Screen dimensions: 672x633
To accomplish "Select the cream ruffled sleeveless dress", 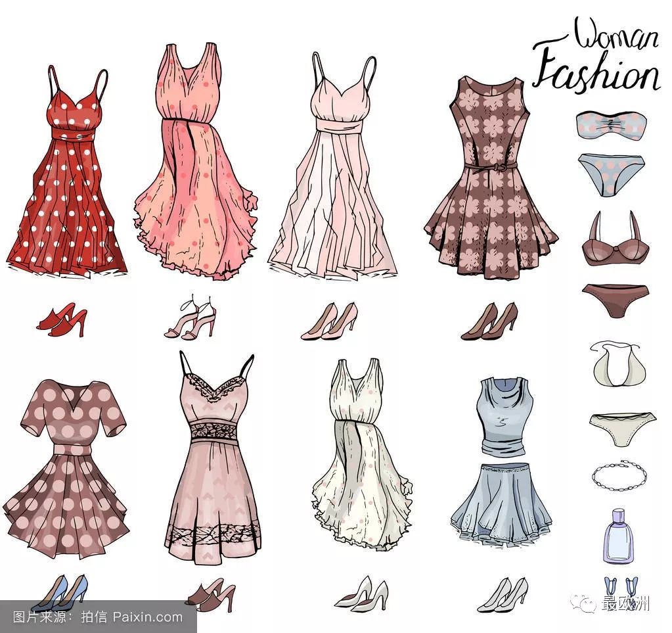I will click(362, 455).
